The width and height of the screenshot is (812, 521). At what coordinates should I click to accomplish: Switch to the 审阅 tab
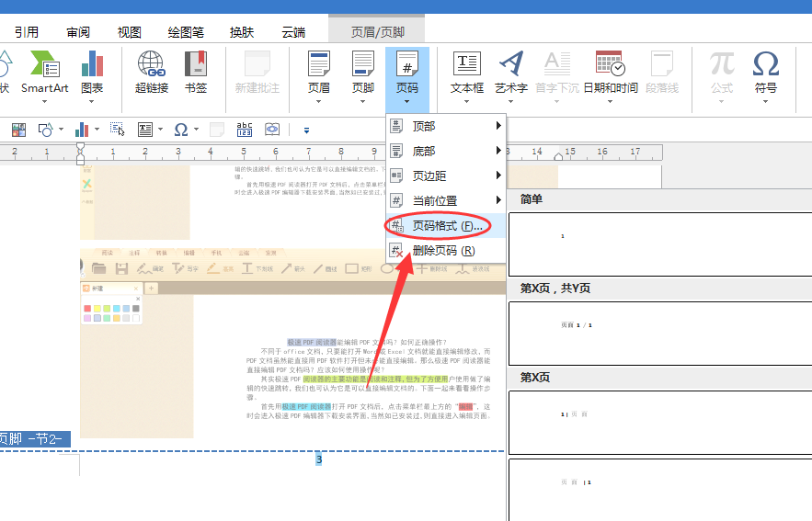click(78, 32)
